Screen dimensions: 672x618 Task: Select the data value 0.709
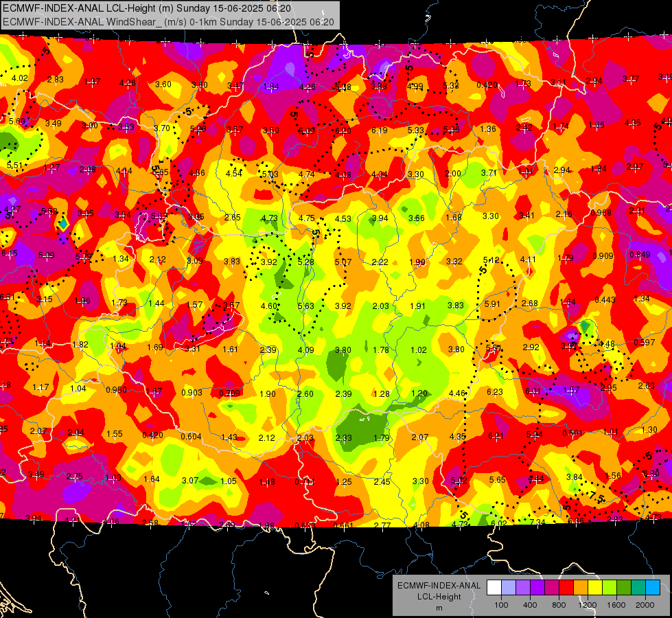click(230, 393)
